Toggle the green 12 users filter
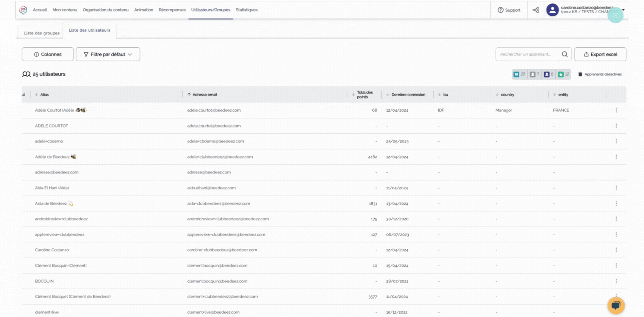 click(563, 74)
